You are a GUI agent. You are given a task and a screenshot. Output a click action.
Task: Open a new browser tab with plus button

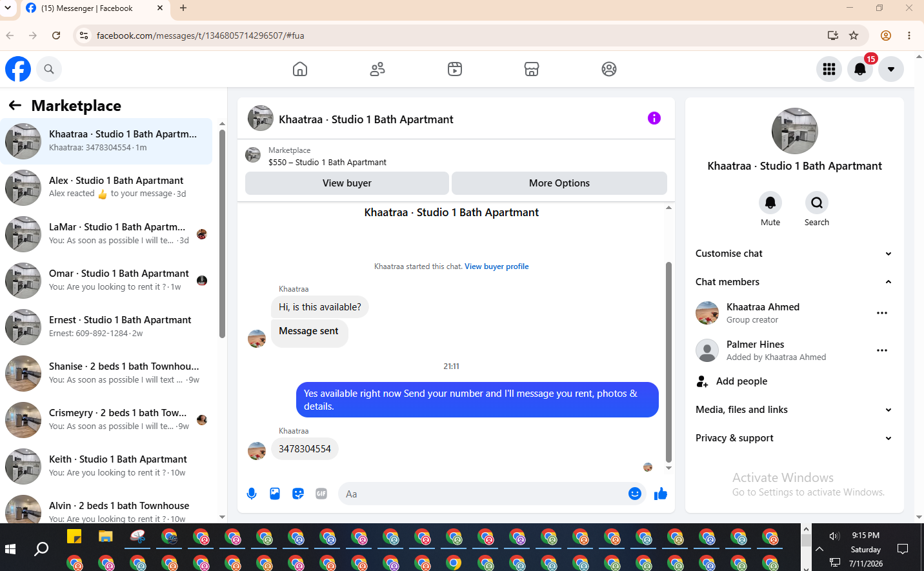[183, 8]
